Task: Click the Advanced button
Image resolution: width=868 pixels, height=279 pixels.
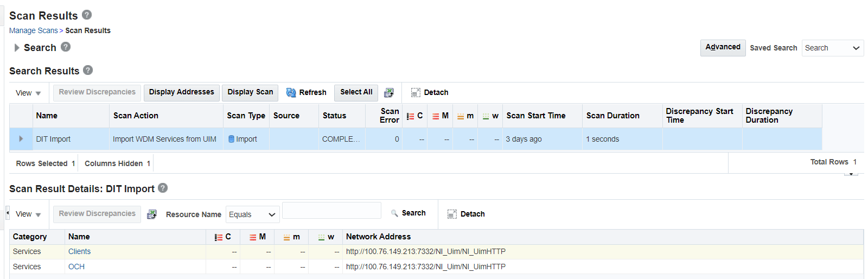Action: (x=723, y=48)
